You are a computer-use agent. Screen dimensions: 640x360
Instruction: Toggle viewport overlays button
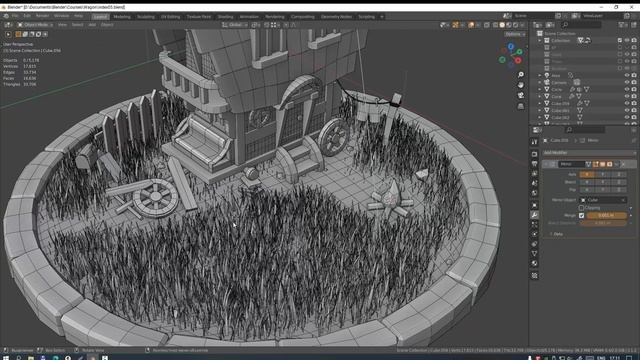[x=471, y=25]
